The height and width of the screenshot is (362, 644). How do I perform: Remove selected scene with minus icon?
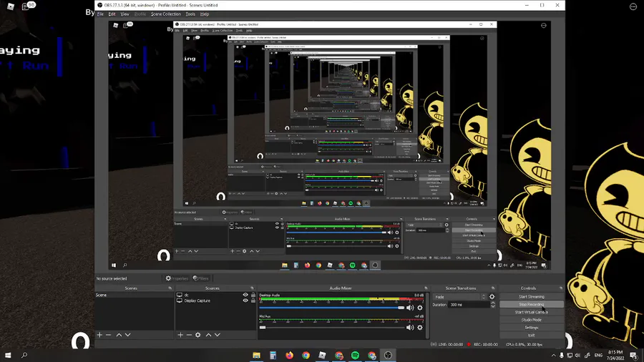point(109,335)
